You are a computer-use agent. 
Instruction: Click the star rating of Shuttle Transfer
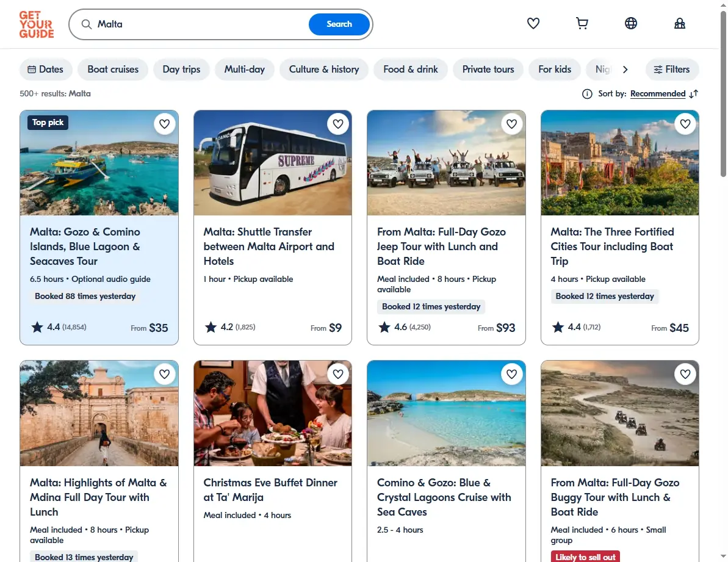[230, 327]
